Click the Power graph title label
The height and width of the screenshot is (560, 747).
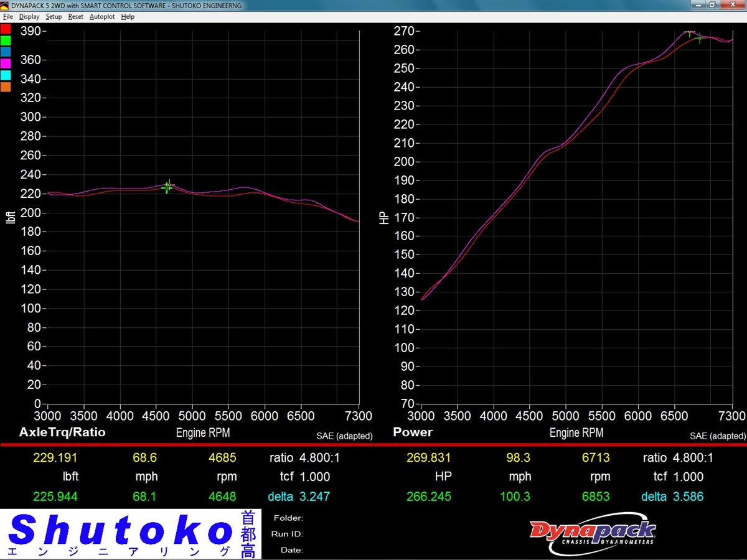(x=413, y=432)
